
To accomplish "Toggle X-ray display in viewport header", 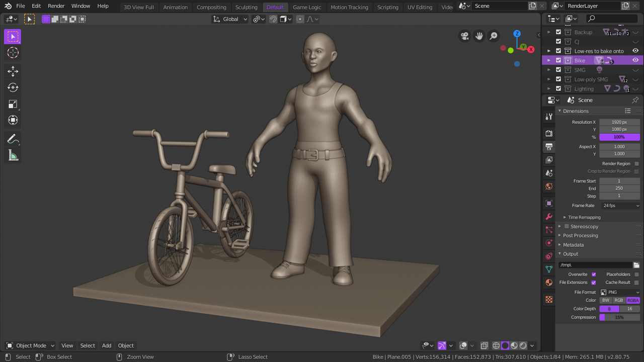I will click(x=484, y=345).
